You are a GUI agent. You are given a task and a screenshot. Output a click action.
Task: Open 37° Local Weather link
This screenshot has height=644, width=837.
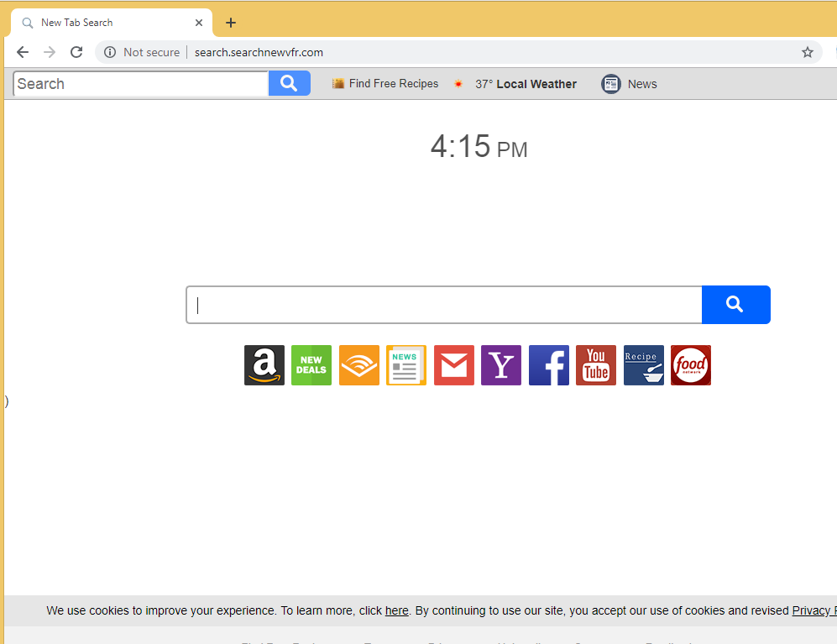pyautogui.click(x=526, y=84)
